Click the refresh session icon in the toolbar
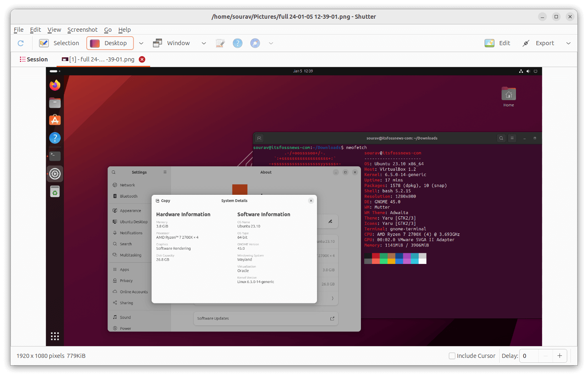 pos(20,43)
